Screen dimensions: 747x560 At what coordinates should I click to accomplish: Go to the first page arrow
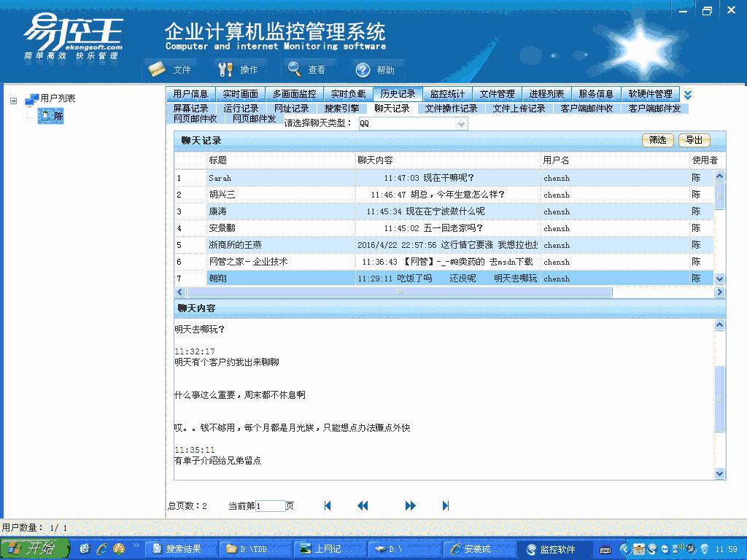(x=328, y=505)
